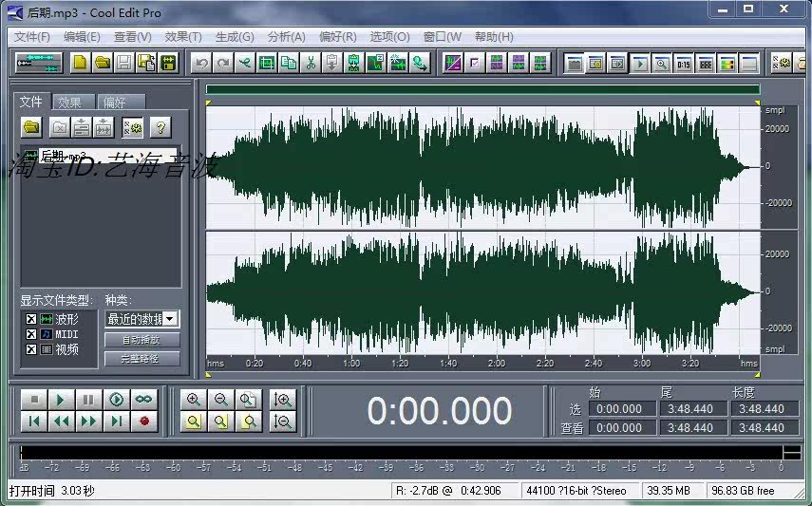The image size is (812, 506).
Task: Click the 0:15 time display toolbar icon
Action: [x=684, y=64]
